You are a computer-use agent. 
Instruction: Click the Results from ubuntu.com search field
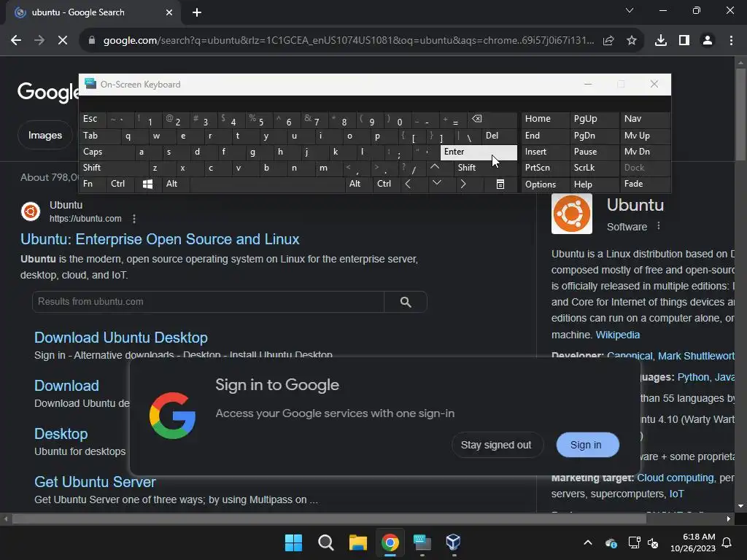click(208, 302)
